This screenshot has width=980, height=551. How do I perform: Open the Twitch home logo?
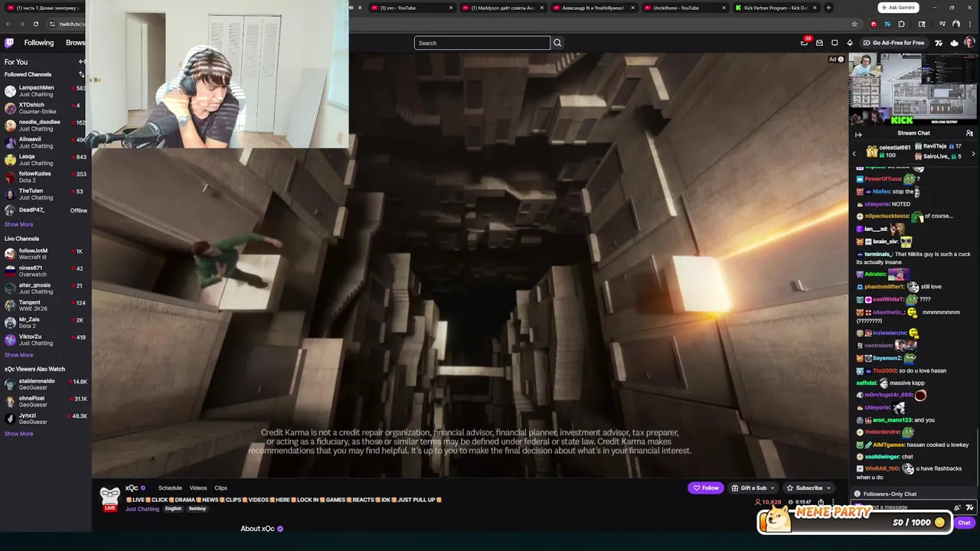tap(9, 43)
